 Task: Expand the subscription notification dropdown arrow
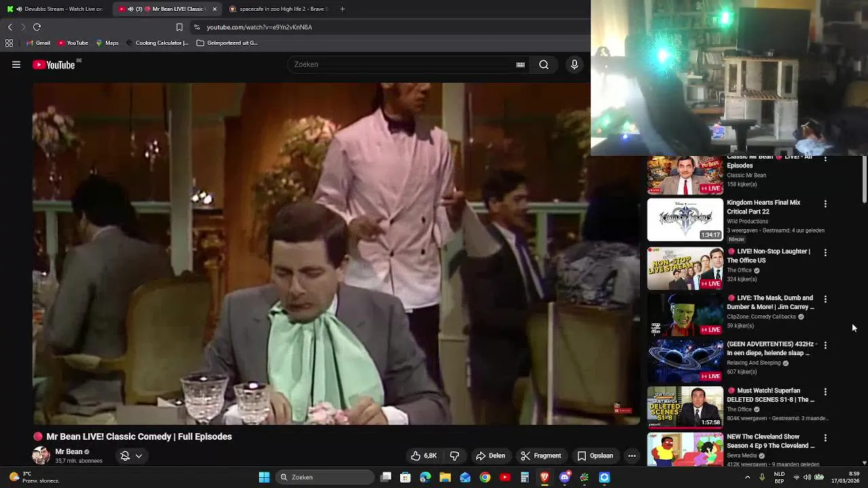[x=138, y=456]
